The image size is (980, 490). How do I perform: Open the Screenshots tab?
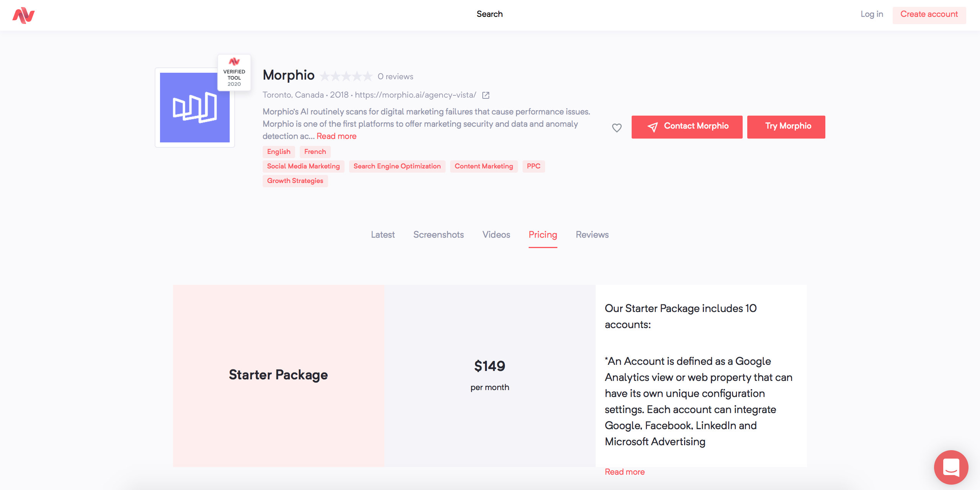tap(438, 235)
